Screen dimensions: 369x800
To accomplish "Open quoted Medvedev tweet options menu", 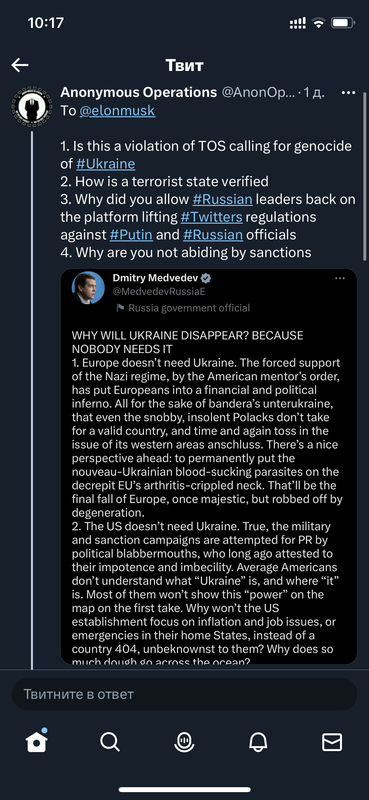I will pyautogui.click(x=340, y=279).
